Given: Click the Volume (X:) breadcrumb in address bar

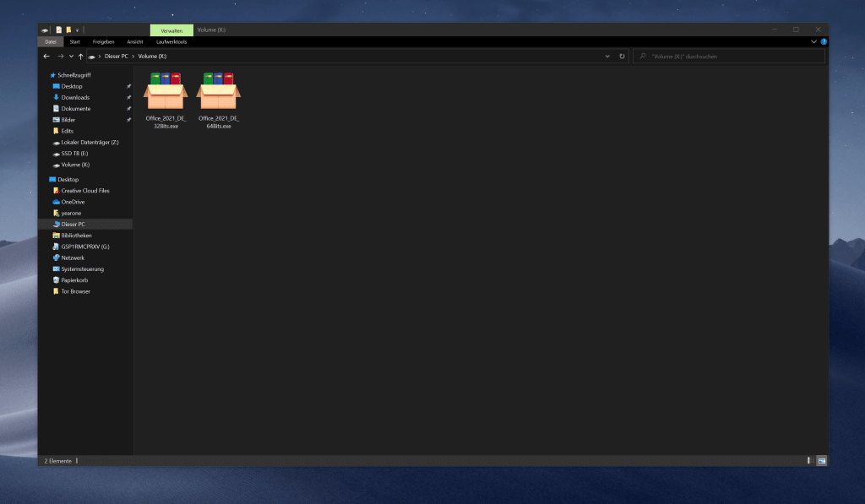Looking at the screenshot, I should click(152, 57).
